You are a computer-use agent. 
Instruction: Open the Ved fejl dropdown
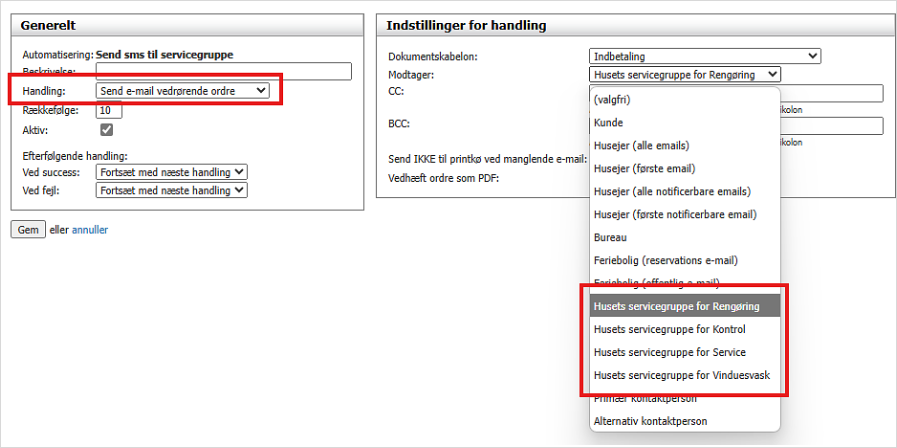(x=172, y=190)
